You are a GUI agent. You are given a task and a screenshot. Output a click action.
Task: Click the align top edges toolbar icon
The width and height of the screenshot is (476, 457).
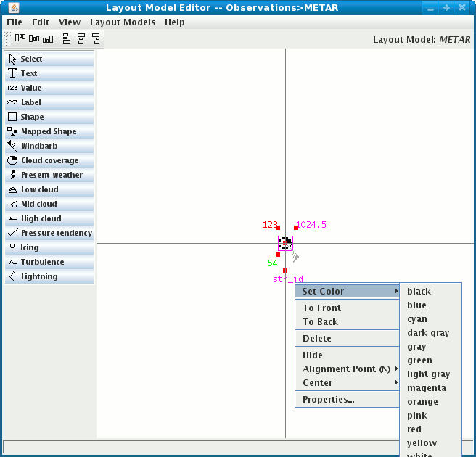point(20,38)
